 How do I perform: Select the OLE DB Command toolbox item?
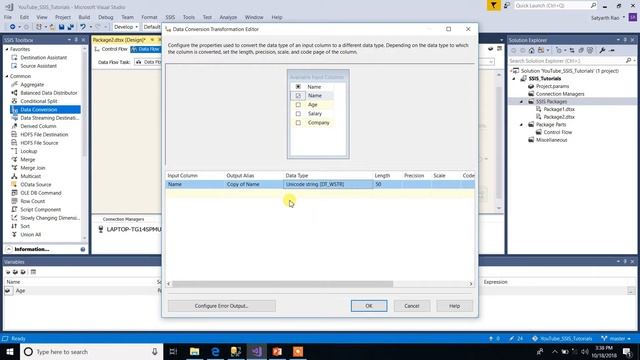click(41, 193)
